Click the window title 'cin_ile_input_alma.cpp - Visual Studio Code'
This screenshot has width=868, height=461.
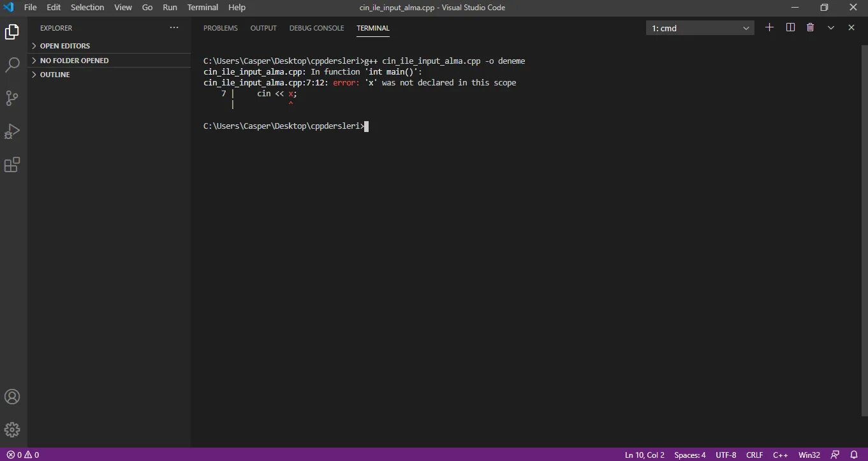coord(432,8)
